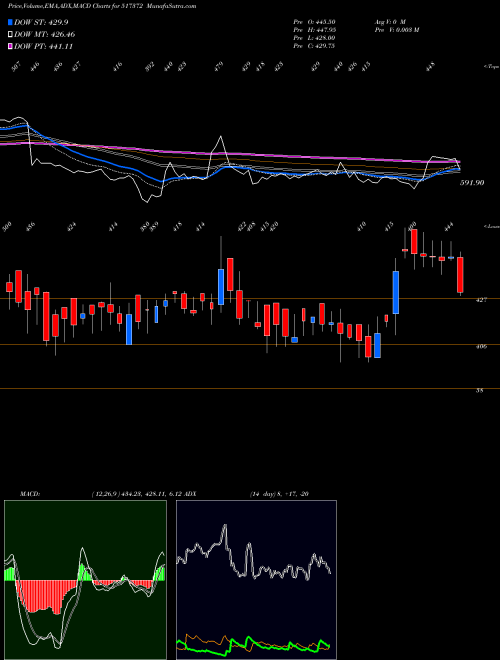Click the MACD histogram chart panel
The width and height of the screenshot is (500, 660).
click(85, 580)
